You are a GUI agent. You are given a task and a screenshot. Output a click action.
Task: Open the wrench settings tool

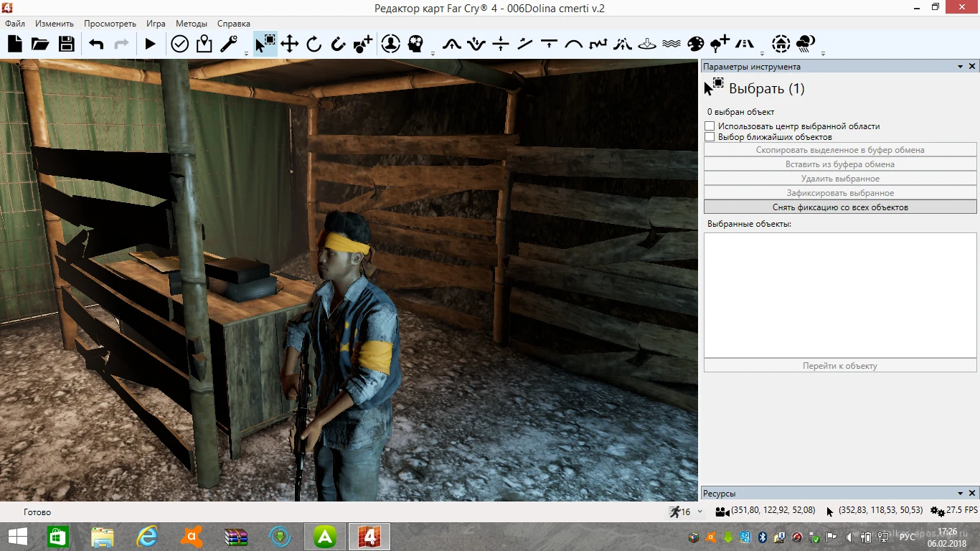pos(229,44)
